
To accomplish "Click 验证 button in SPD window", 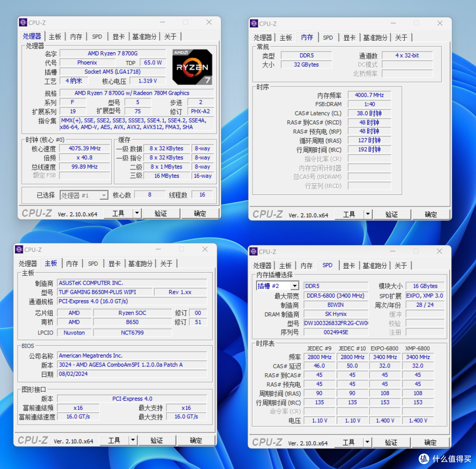I will click(391, 442).
